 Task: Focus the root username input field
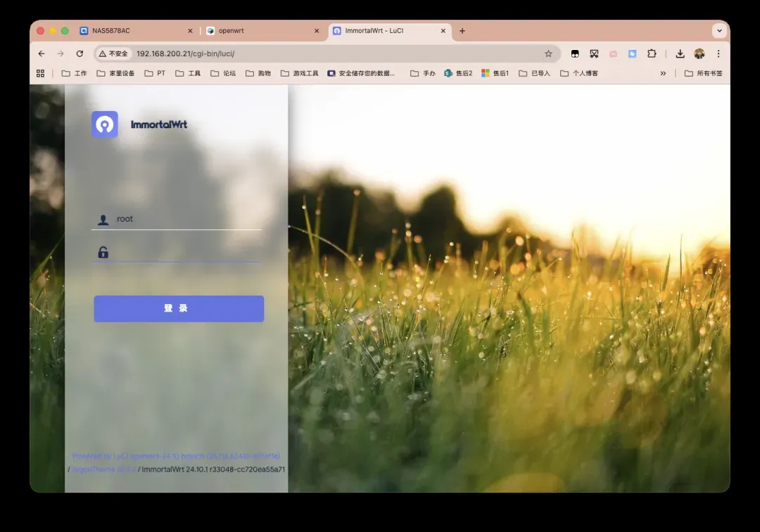coord(186,219)
